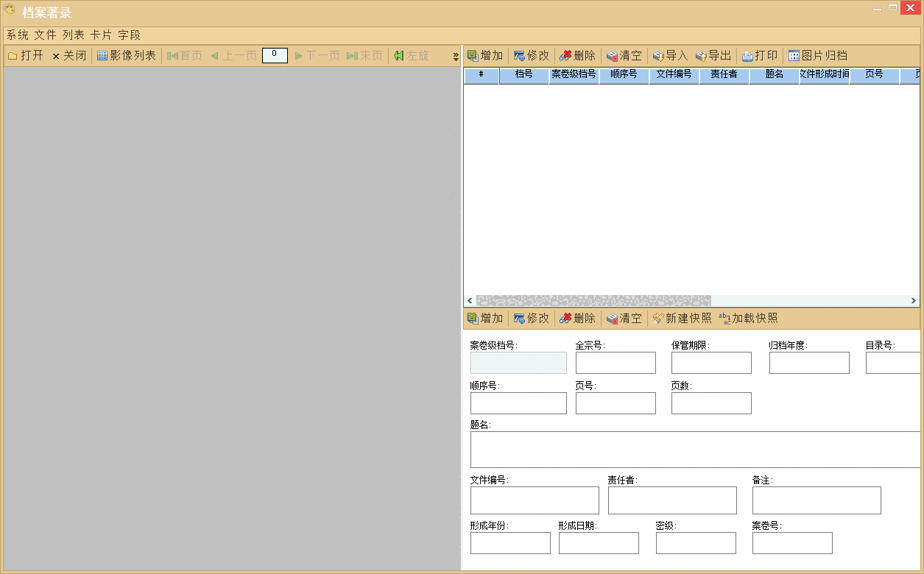Sort by the 题名 column header
The width and height of the screenshot is (924, 574).
tap(774, 74)
